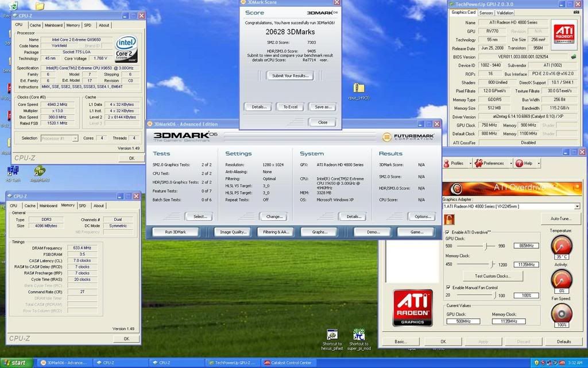588x368 pixels.
Task: Expand the Graphics Adapter dropdown
Action: [577, 206]
